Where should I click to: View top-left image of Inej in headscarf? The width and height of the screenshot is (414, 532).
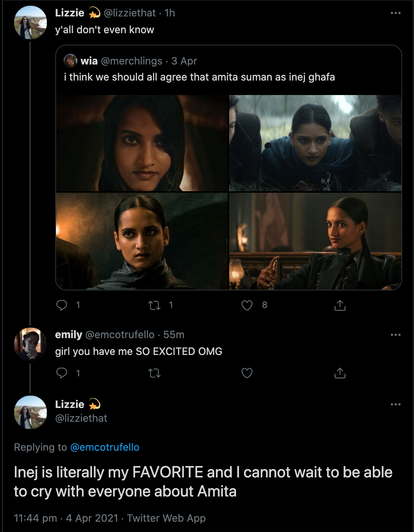(141, 142)
